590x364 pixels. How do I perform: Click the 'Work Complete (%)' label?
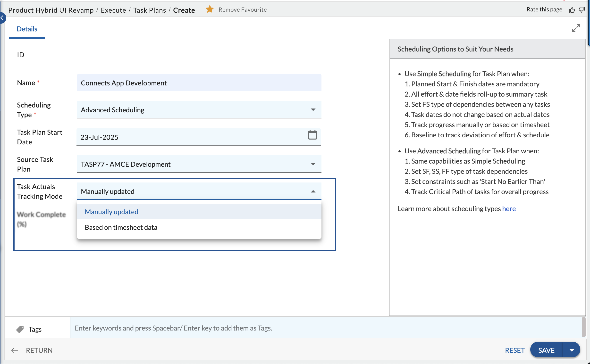coord(41,219)
